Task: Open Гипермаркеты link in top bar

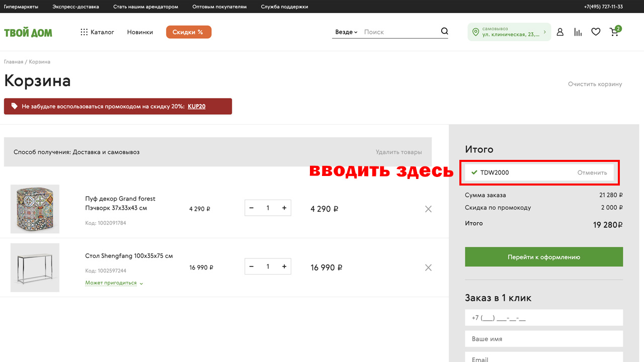Action: (21, 7)
